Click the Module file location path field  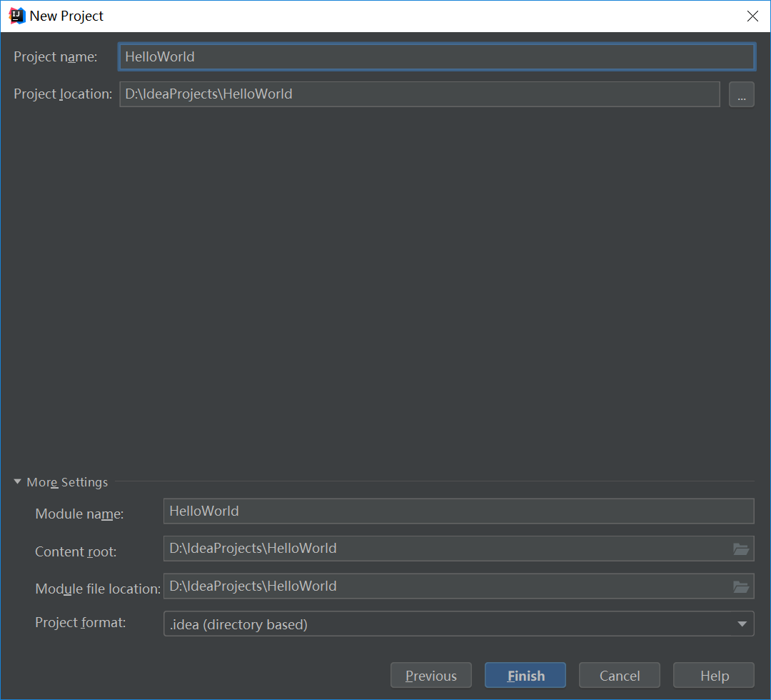point(458,586)
